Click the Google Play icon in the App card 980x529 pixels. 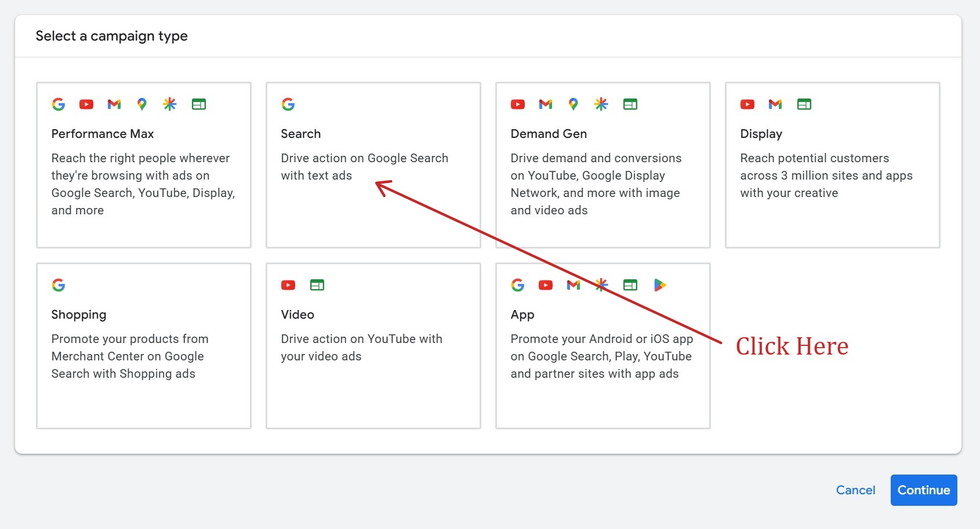pos(660,285)
